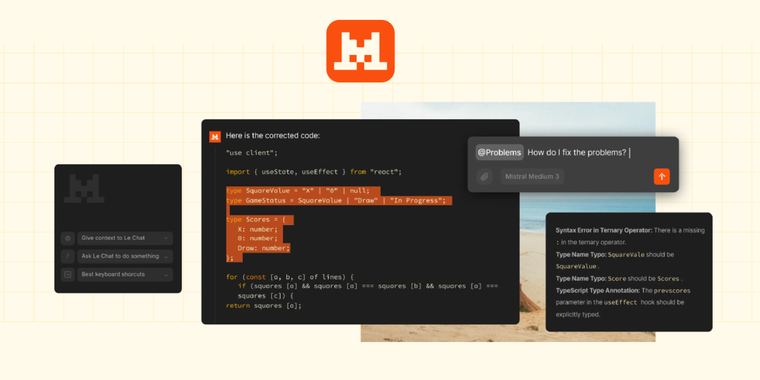
Task: Click the "use client"; code line
Action: [252, 153]
